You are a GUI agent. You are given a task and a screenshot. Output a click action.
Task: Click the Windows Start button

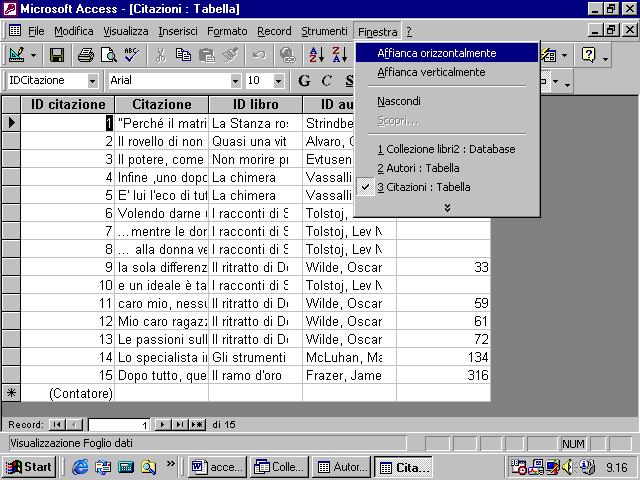[29, 467]
